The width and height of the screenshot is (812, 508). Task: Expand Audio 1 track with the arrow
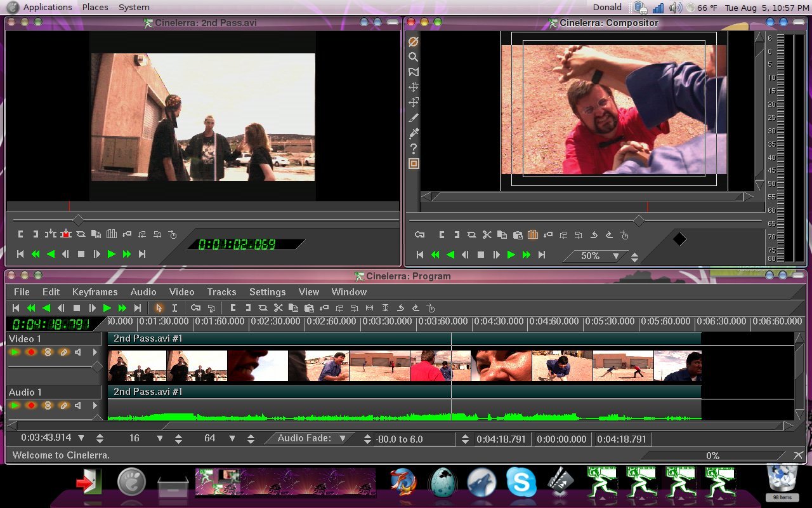(95, 405)
